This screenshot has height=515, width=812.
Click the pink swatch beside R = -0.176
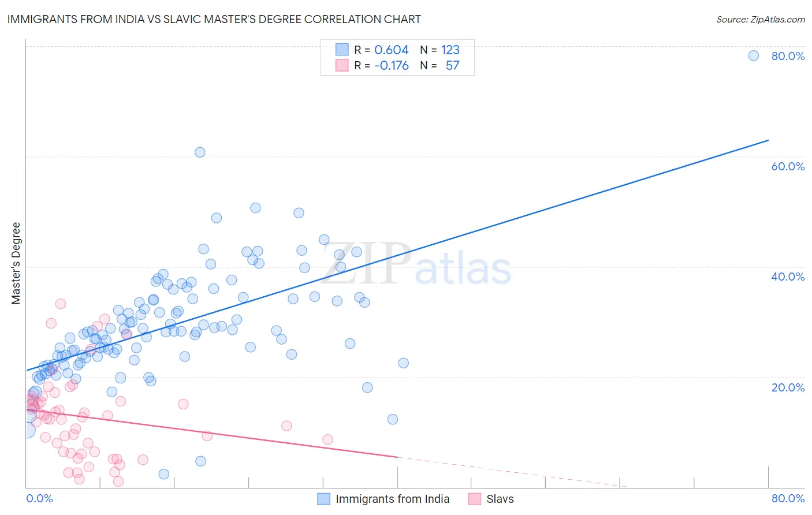point(342,65)
